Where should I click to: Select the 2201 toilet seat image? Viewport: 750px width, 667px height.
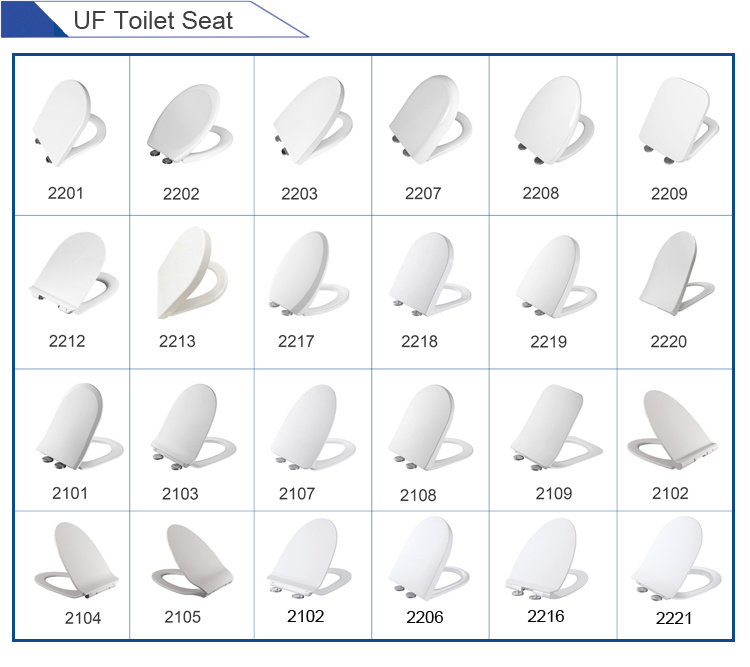[x=69, y=123]
